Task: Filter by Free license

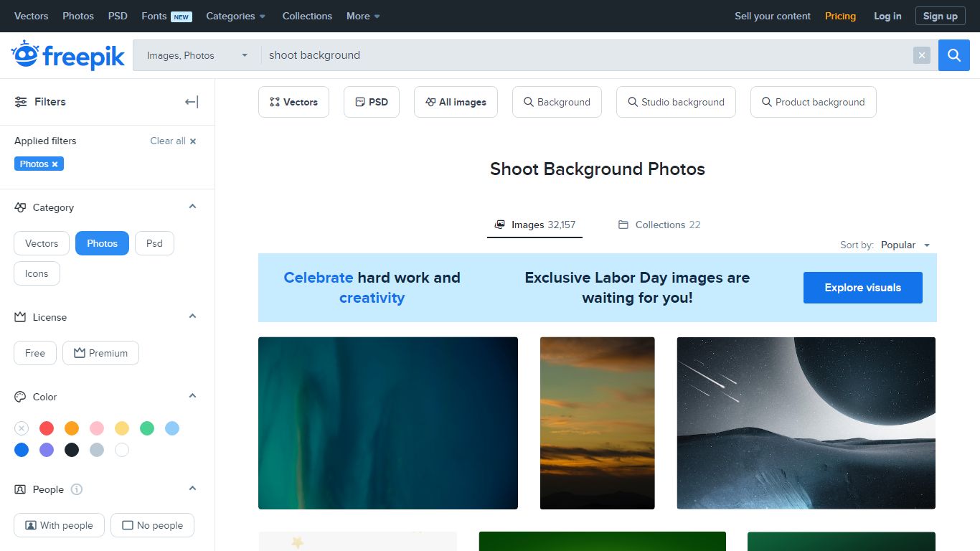Action: pyautogui.click(x=35, y=353)
